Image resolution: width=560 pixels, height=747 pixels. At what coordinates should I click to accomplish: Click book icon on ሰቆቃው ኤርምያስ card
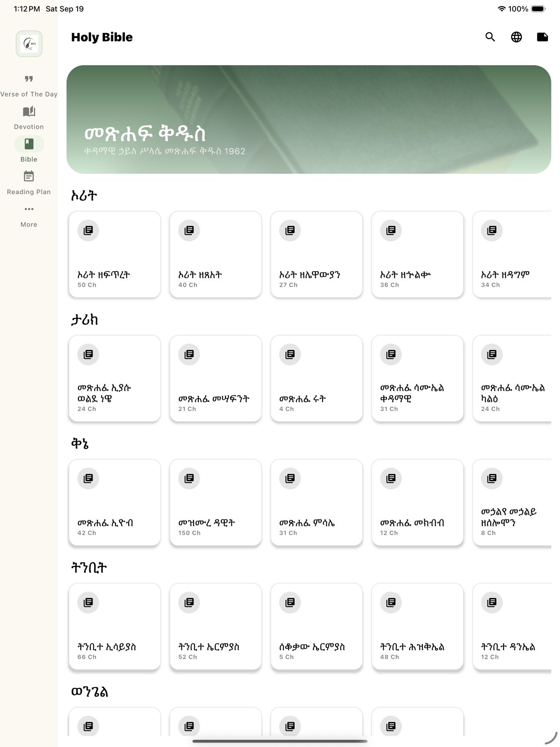pyautogui.click(x=290, y=602)
